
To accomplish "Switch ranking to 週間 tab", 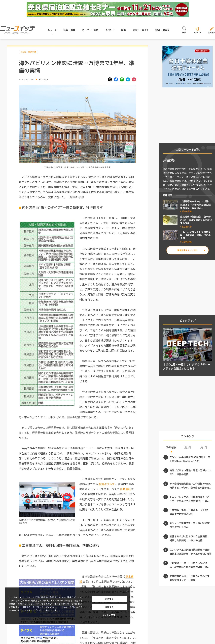I will [188, 447].
